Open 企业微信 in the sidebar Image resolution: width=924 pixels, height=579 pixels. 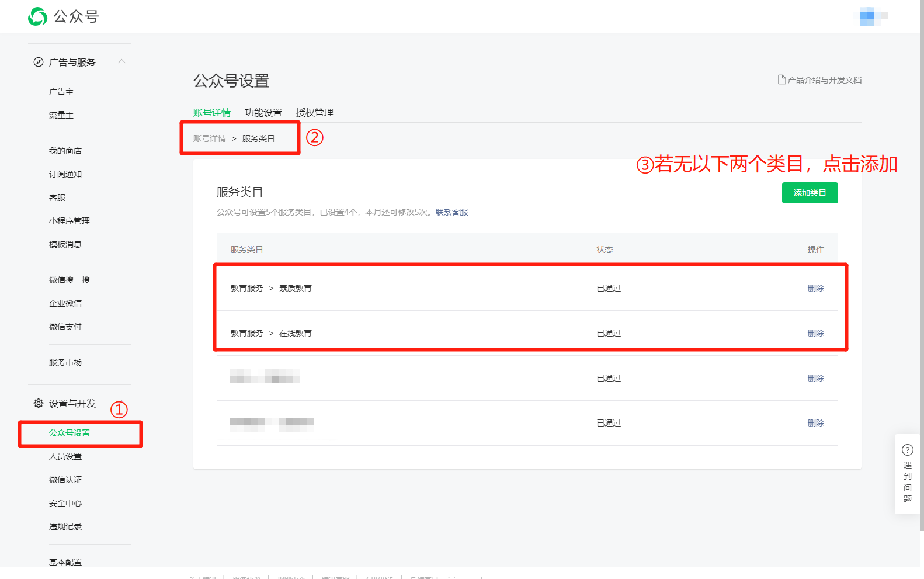pos(65,303)
